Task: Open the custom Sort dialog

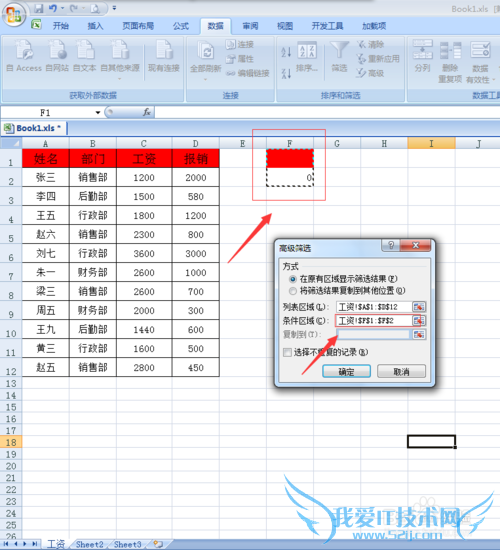Action: 307,56
